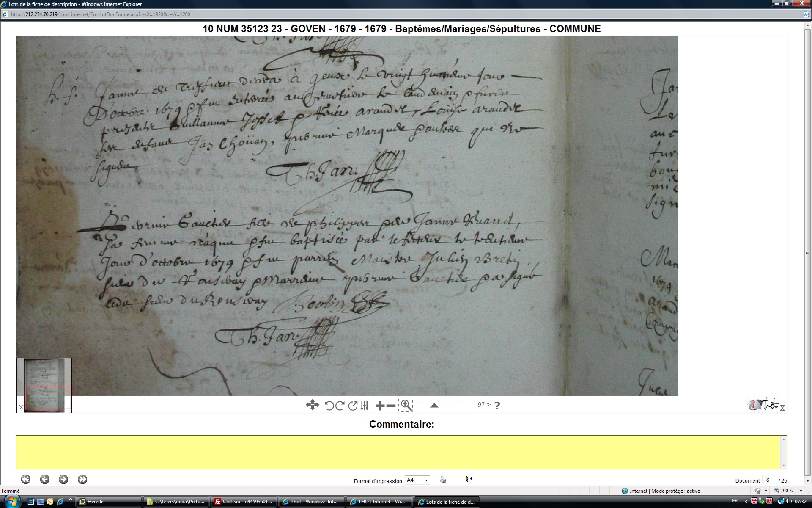Open the viewer help question mark
Image resolution: width=812 pixels, height=508 pixels.
tap(497, 405)
